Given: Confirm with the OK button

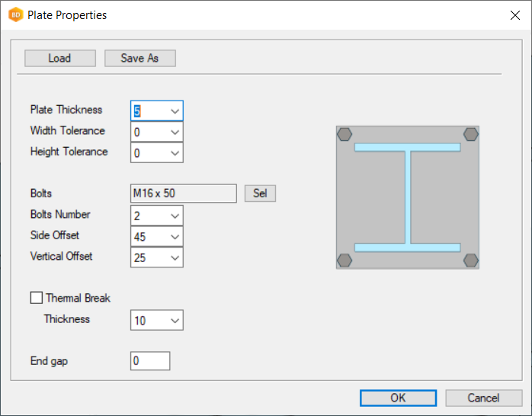Looking at the screenshot, I should pos(398,398).
